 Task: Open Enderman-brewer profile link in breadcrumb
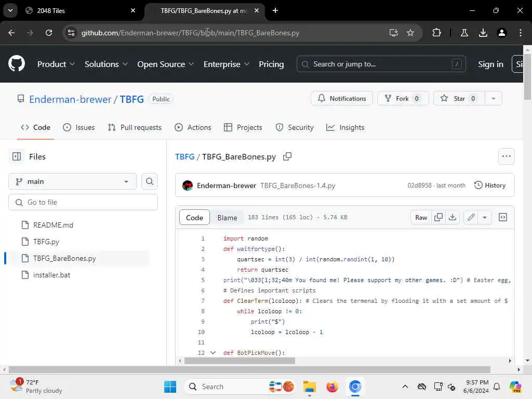[70, 99]
